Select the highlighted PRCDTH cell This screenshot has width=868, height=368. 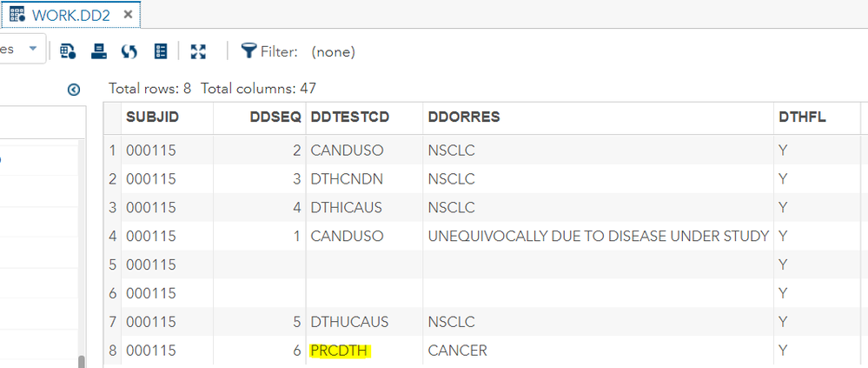340,351
